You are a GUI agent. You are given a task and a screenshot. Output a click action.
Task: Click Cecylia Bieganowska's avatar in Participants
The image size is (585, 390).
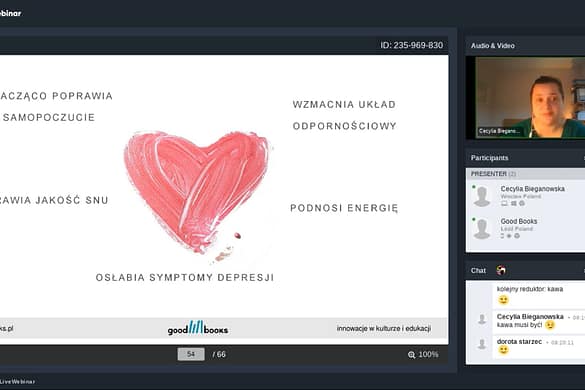click(482, 196)
